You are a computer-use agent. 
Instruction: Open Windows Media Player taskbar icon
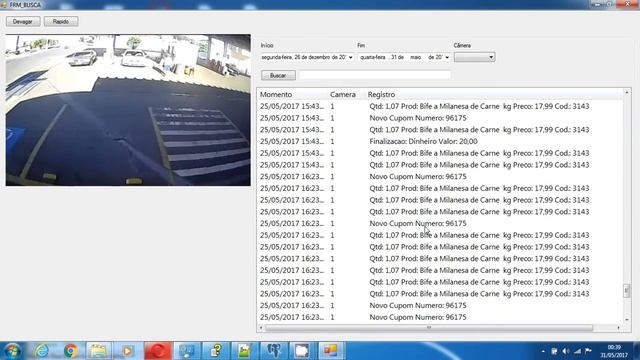pos(127,351)
